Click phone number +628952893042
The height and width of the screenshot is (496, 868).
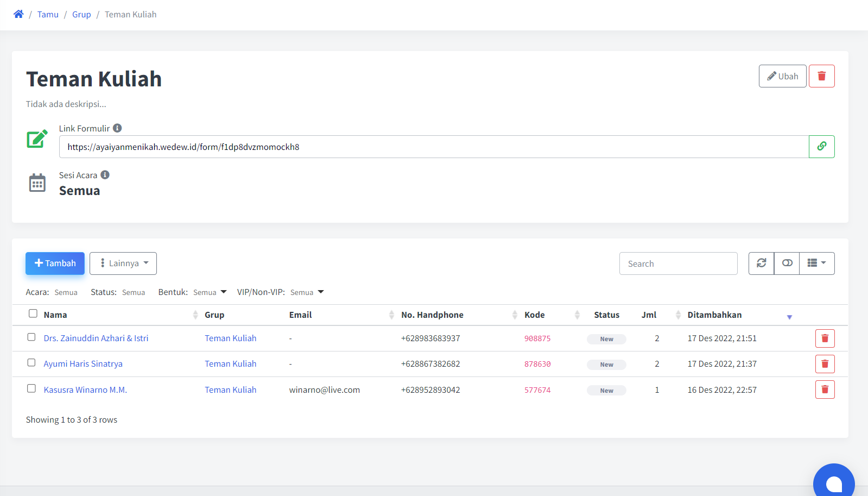tap(430, 390)
